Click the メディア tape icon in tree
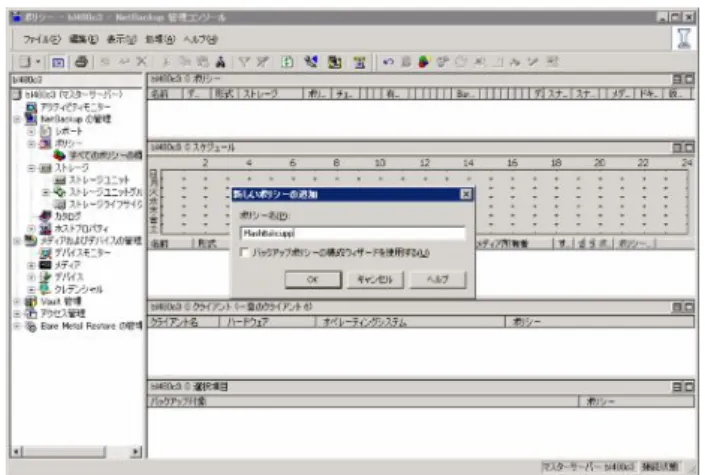This screenshot has height=475, width=705. [x=45, y=265]
